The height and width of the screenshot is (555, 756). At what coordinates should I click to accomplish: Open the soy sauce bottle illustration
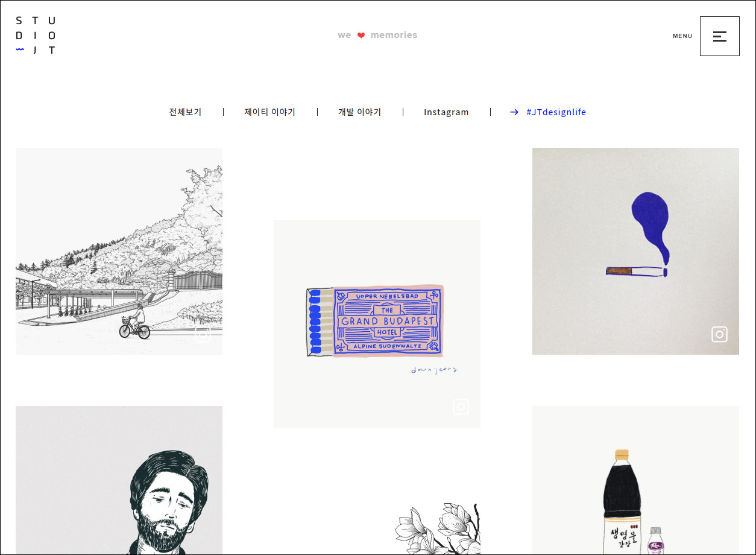coord(635,480)
